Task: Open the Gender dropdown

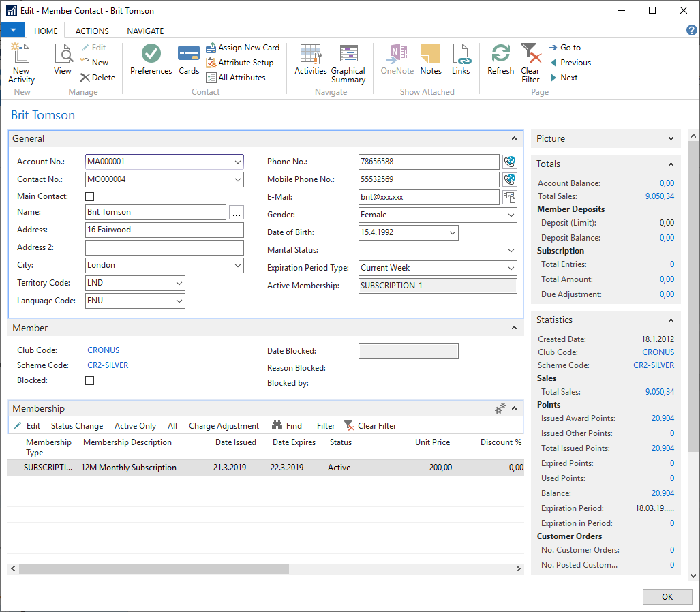Action: pos(511,215)
